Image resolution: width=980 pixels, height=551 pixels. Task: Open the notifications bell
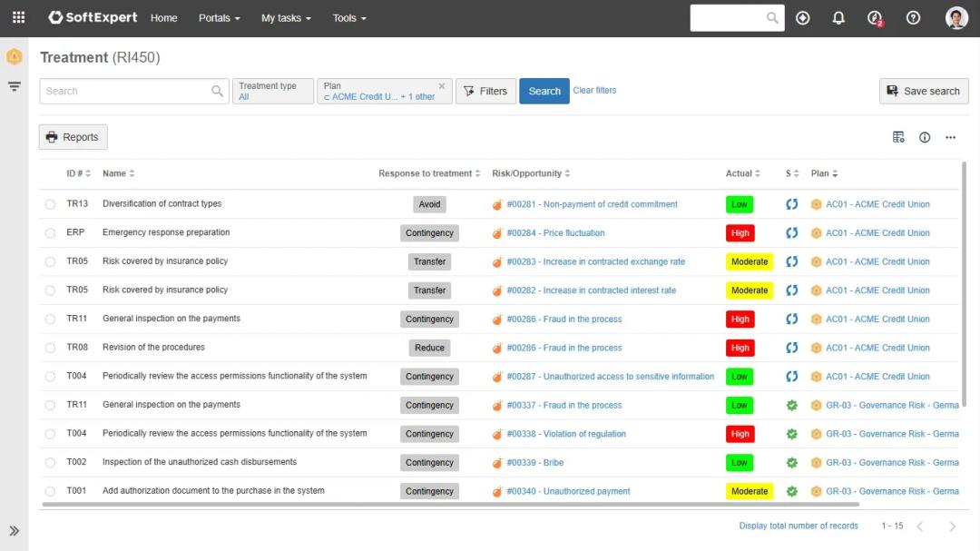point(838,18)
